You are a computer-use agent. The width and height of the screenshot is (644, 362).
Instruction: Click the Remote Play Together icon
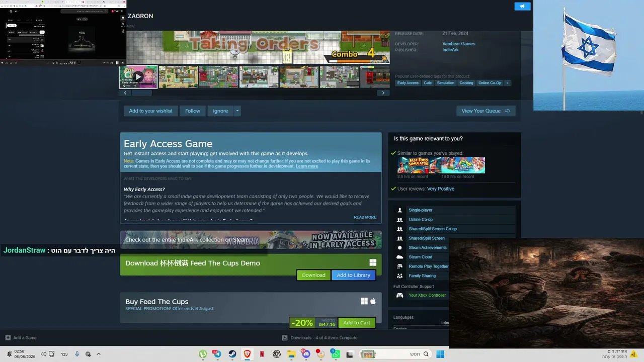(x=400, y=266)
